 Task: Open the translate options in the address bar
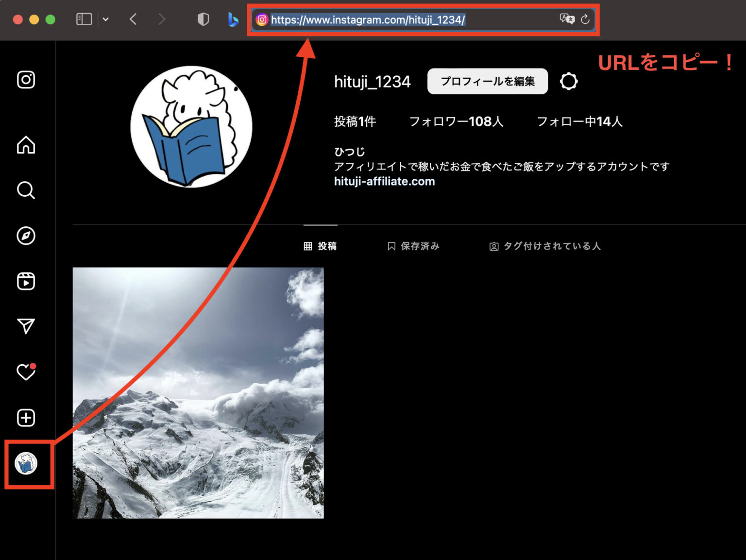tap(566, 19)
